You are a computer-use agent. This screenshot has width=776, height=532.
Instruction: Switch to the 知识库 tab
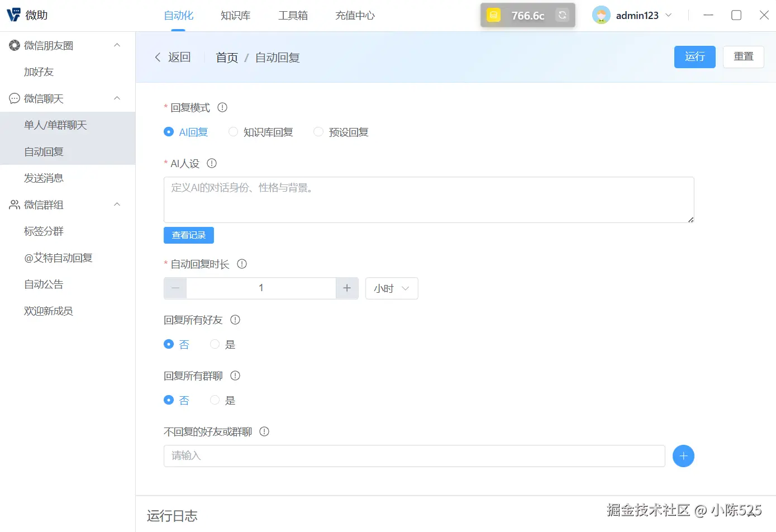tap(236, 15)
